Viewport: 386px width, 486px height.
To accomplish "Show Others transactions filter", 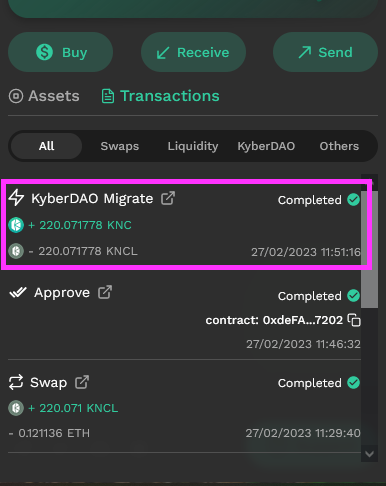I will 339,146.
